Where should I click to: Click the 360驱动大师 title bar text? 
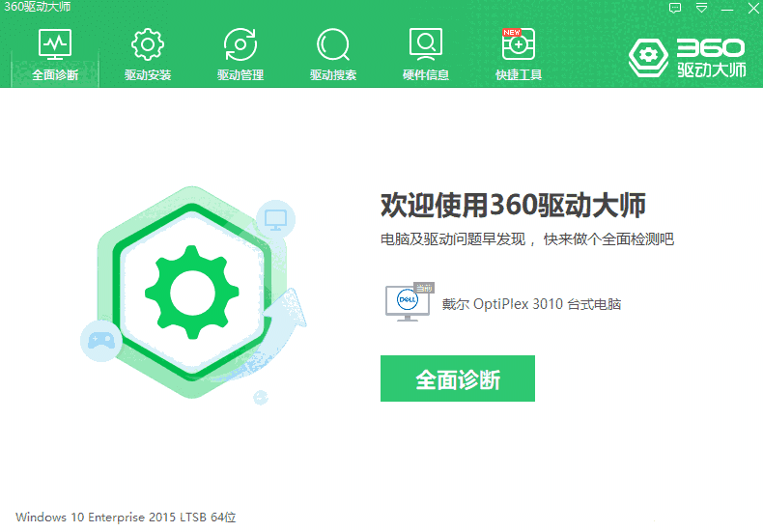click(38, 7)
